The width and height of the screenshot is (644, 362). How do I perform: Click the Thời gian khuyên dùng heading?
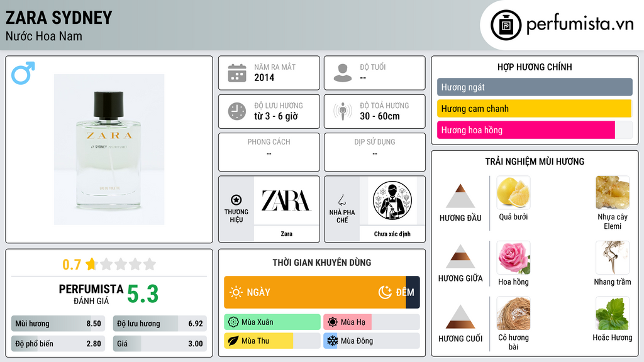[x=322, y=262]
